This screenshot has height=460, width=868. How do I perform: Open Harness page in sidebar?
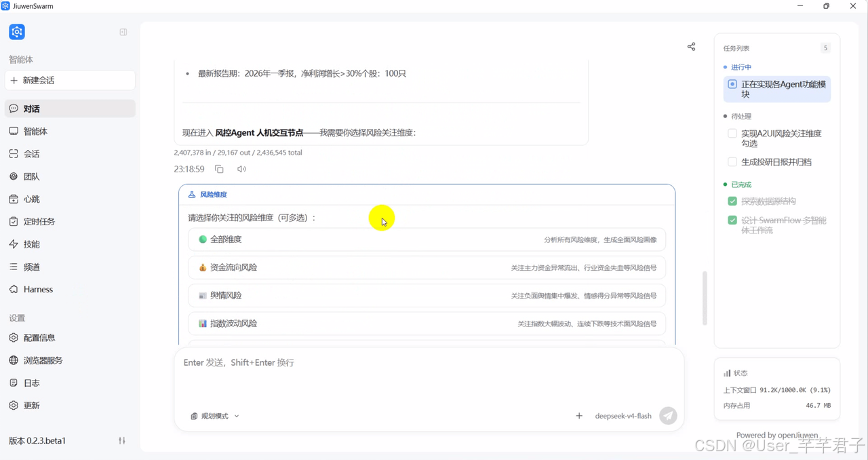pyautogui.click(x=70, y=289)
